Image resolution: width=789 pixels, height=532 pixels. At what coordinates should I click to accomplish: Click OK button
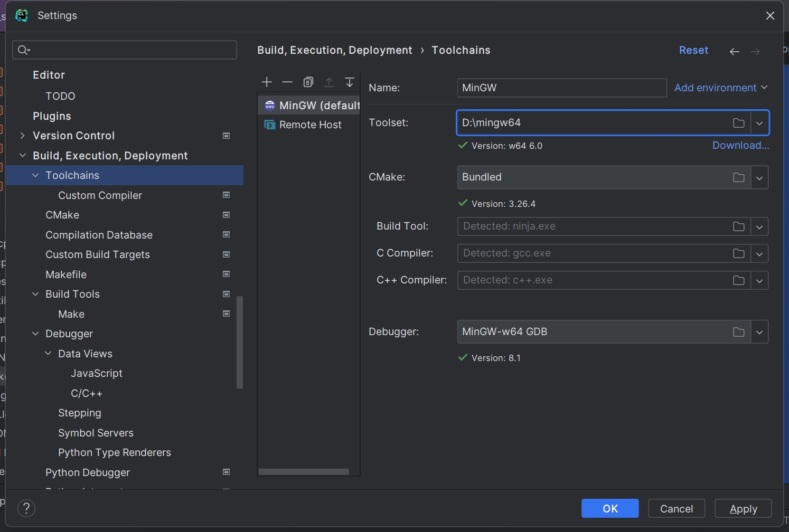(610, 508)
